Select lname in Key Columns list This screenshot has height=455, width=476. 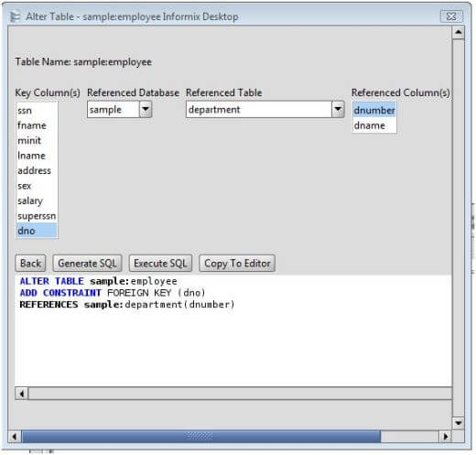[x=37, y=156]
